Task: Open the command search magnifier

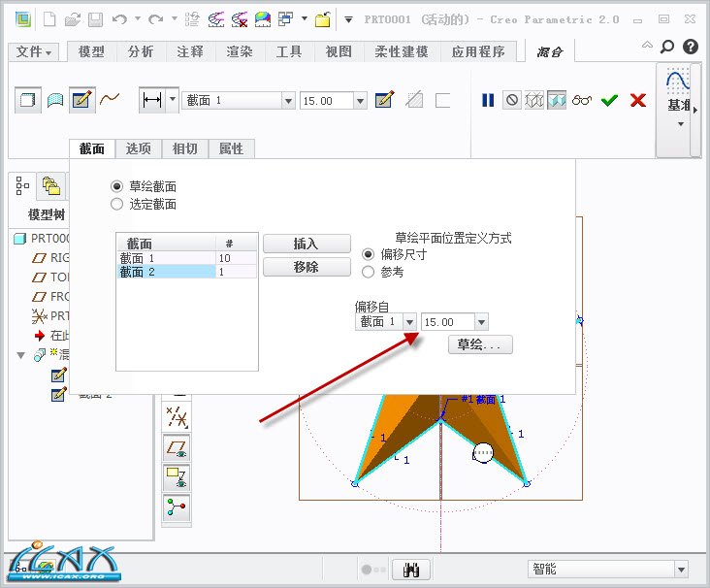Action: tap(667, 46)
